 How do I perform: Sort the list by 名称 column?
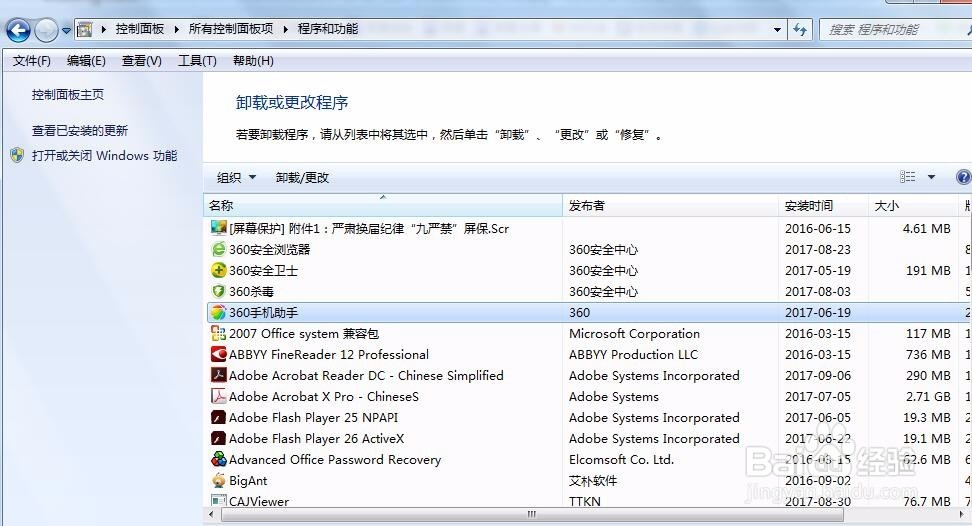click(382, 206)
